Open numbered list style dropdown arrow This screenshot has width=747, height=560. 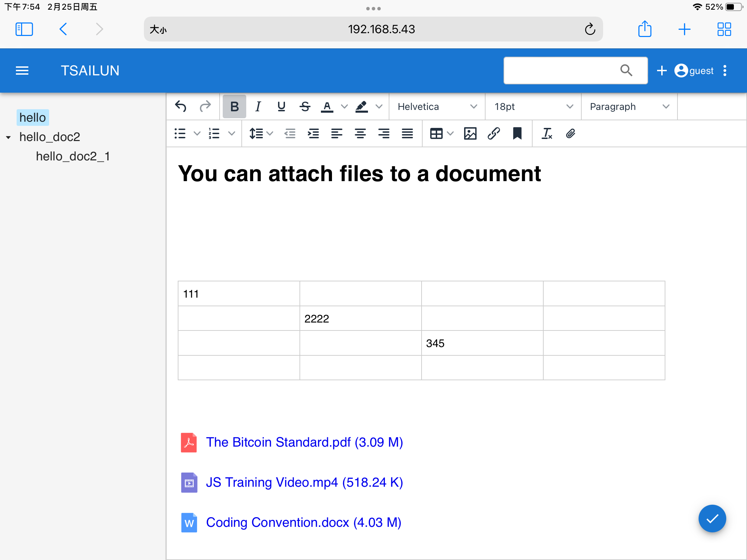coord(232,133)
